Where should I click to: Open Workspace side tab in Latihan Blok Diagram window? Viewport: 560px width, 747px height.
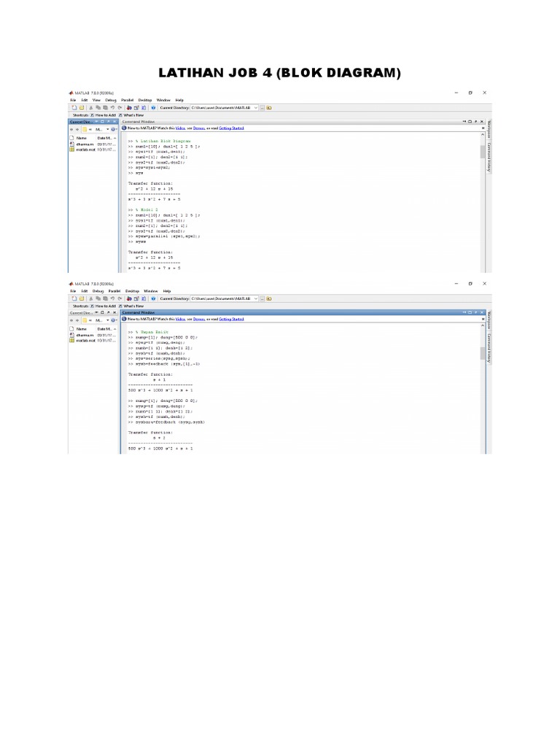pyautogui.click(x=489, y=128)
